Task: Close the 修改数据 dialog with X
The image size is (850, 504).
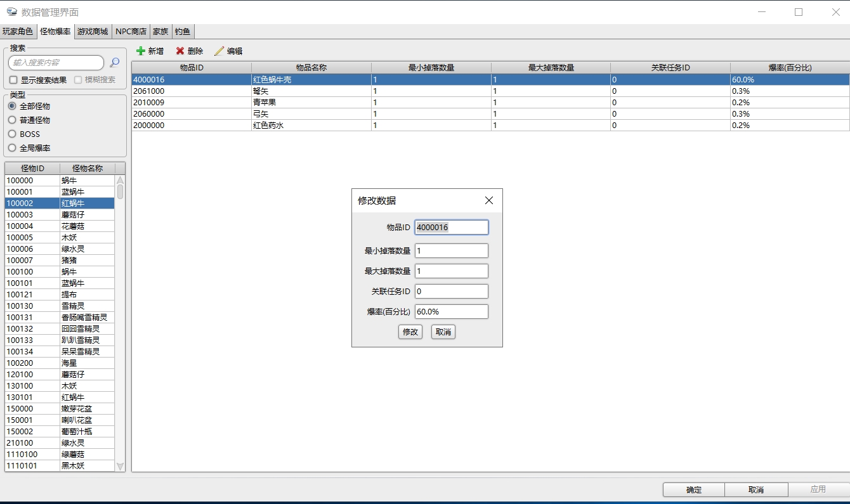Action: coord(488,200)
